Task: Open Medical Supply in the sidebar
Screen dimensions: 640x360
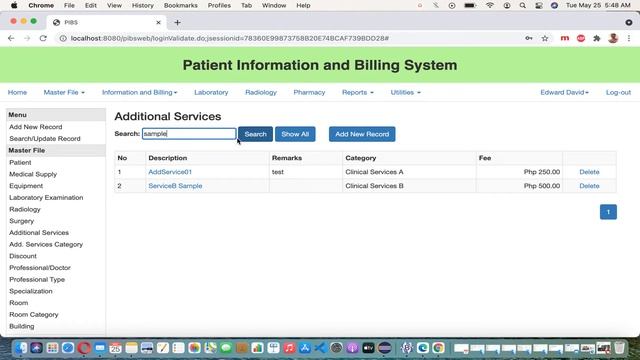Action: point(33,174)
